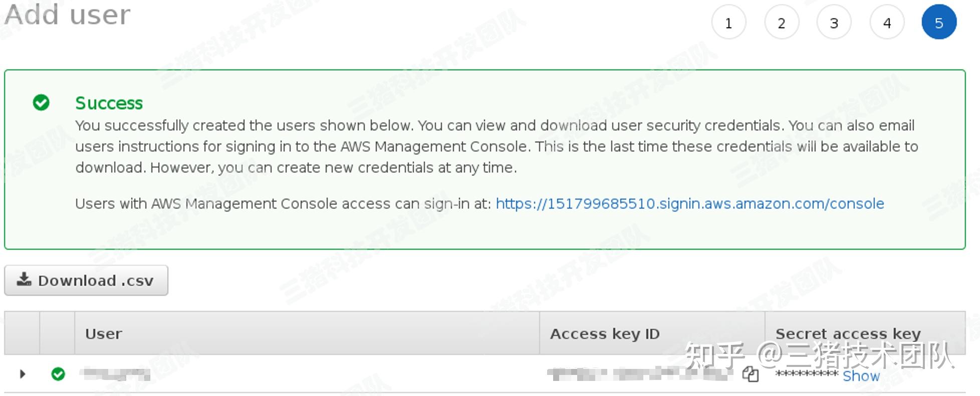Viewport: 980px width, 396px height.
Task: Click the User column header
Action: pos(104,334)
